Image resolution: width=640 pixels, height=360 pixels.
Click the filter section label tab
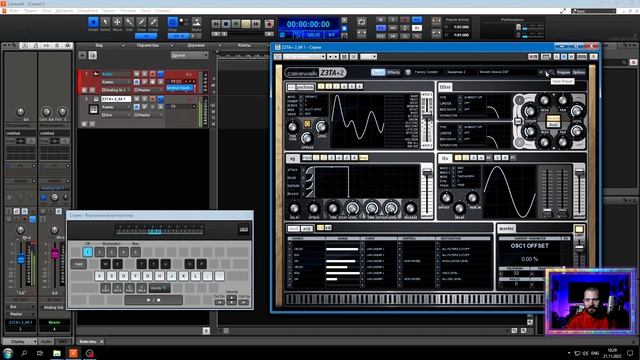[x=445, y=87]
